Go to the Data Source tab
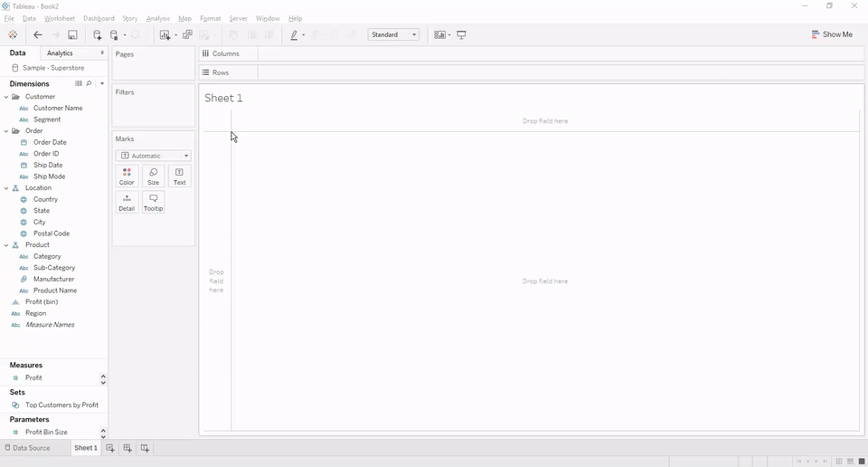Viewport: 868px width, 467px height. (28, 448)
